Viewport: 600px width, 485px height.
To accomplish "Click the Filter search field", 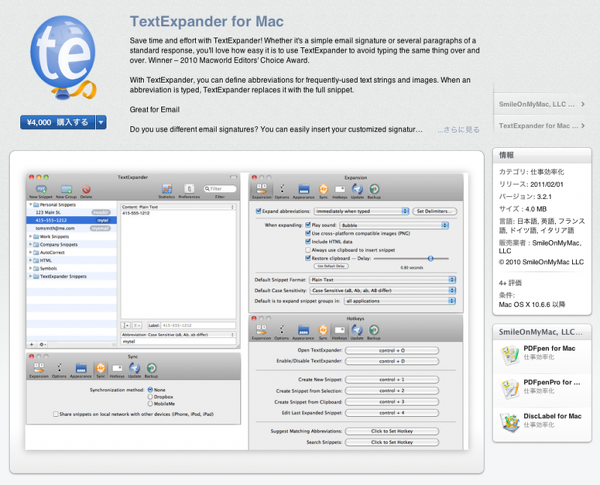I will click(x=220, y=189).
